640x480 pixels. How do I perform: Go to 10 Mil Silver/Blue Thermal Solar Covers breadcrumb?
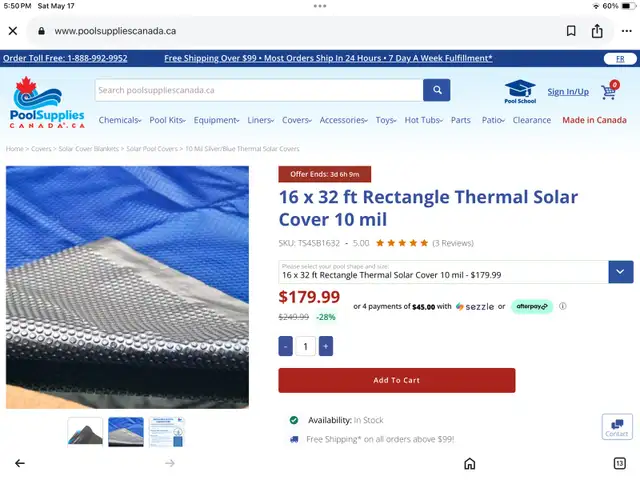point(242,149)
